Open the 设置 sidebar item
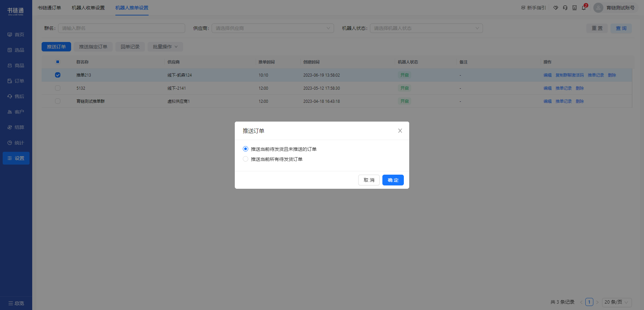Viewport: 644px width, 310px height. (16, 158)
